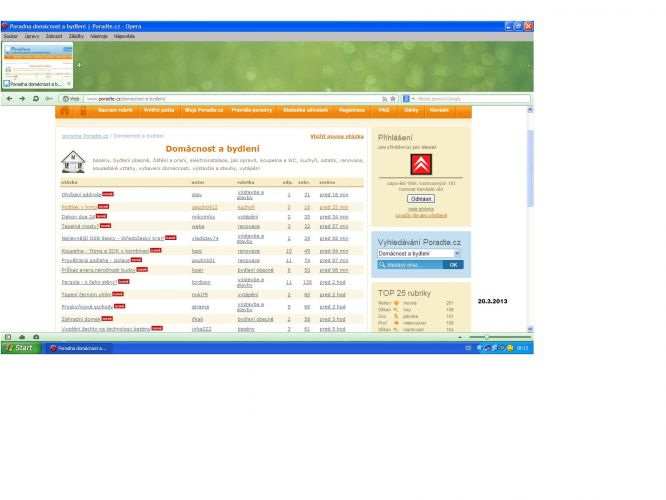
Task: Open Kontakt in the orange menu
Action: pyautogui.click(x=439, y=110)
